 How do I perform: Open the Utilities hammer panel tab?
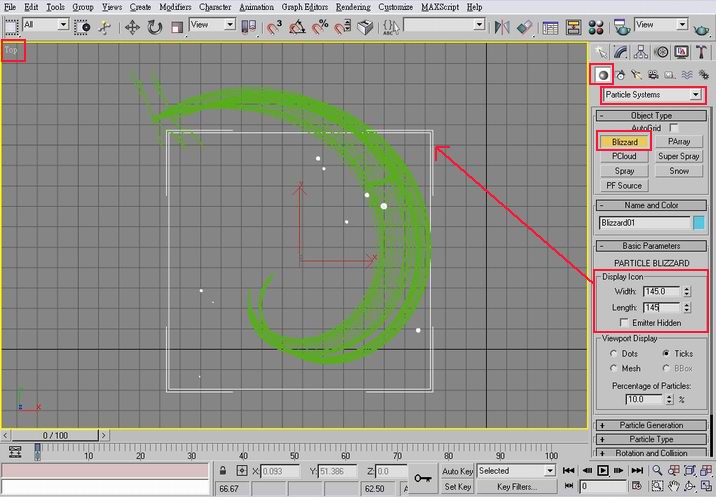(701, 52)
